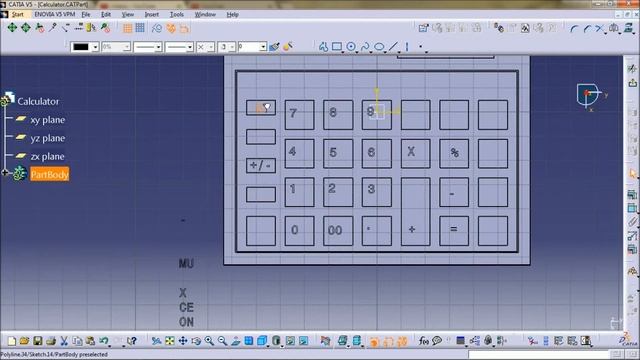The image size is (640, 360).
Task: Click the Mirror transformation tool
Action: pyautogui.click(x=613, y=28)
